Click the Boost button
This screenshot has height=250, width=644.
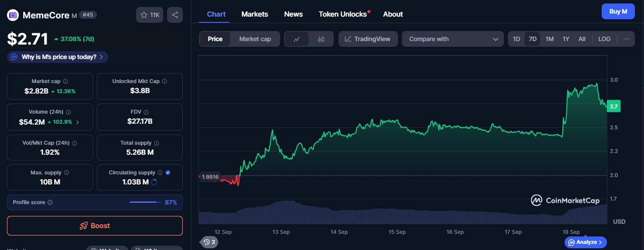tap(95, 226)
